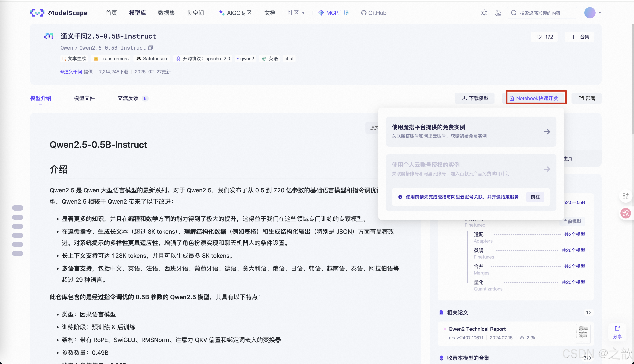Viewport: 634px width, 364px height.
Task: Click the 前往 button
Action: click(x=535, y=197)
